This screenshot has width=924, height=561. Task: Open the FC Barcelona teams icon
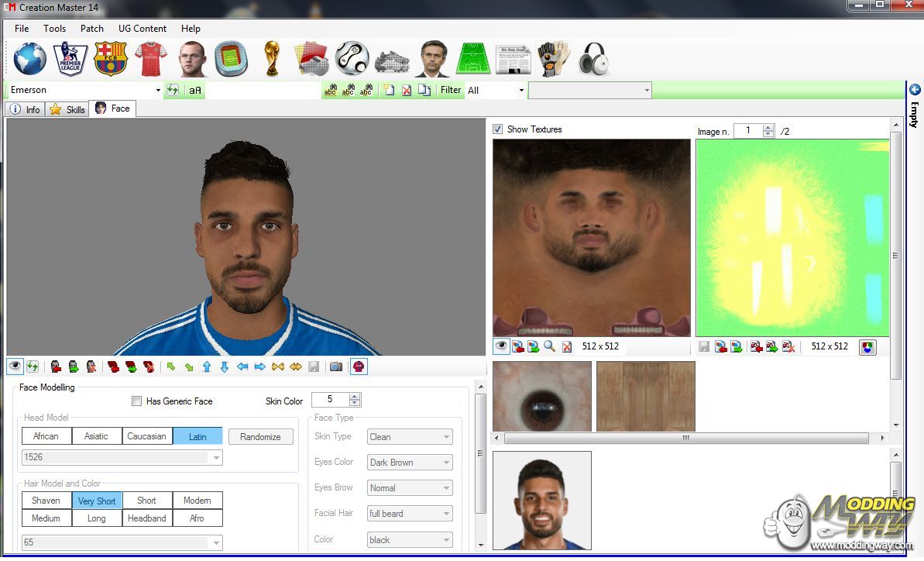(110, 59)
